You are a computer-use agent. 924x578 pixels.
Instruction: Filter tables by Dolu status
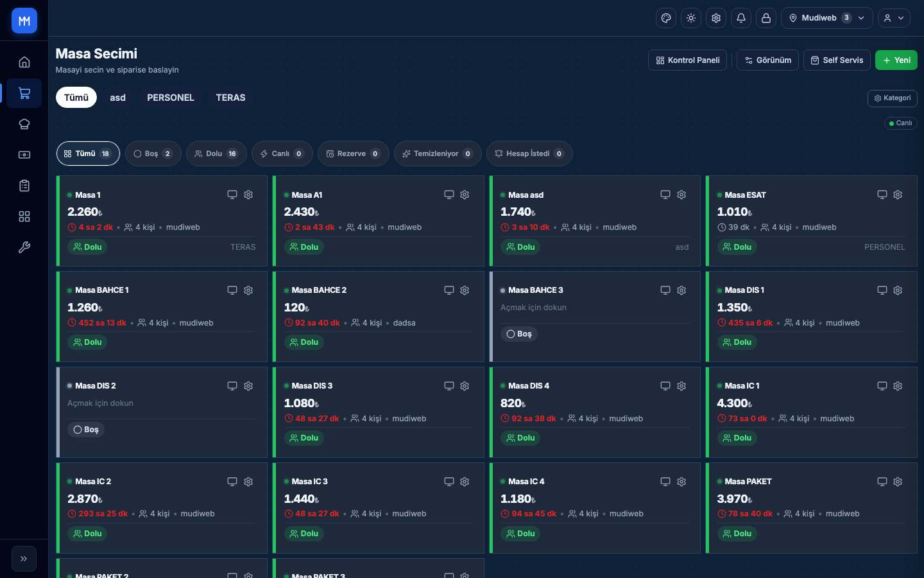coord(216,153)
